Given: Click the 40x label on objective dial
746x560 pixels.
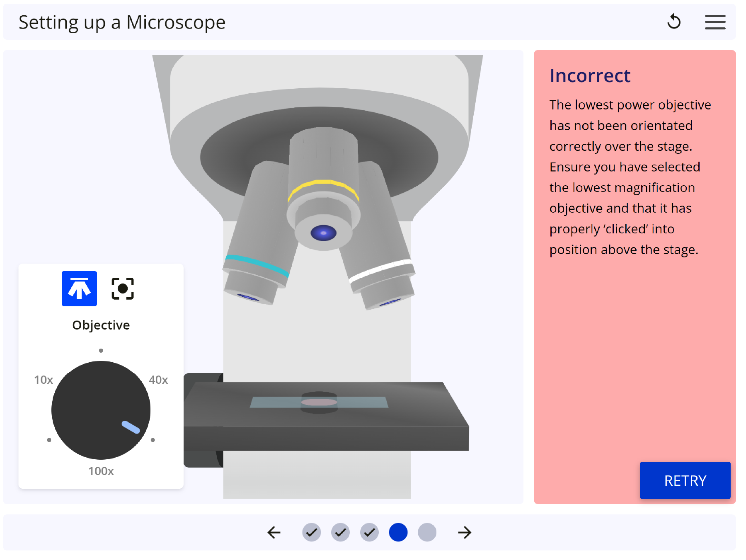Looking at the screenshot, I should [158, 380].
